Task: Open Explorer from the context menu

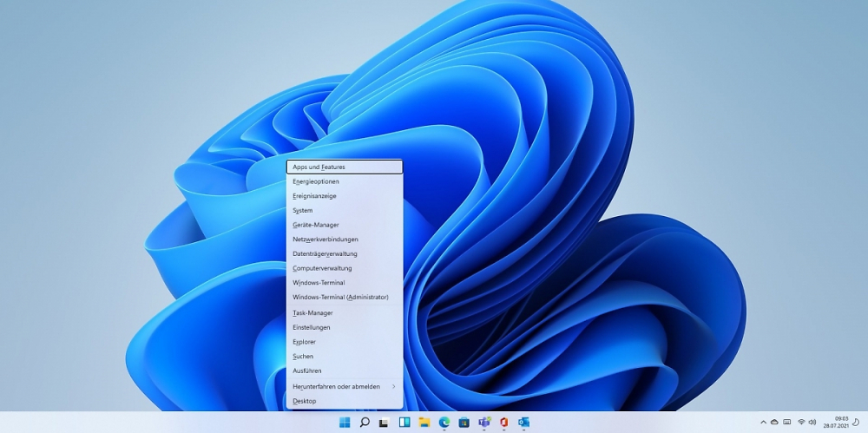Action: click(x=345, y=342)
